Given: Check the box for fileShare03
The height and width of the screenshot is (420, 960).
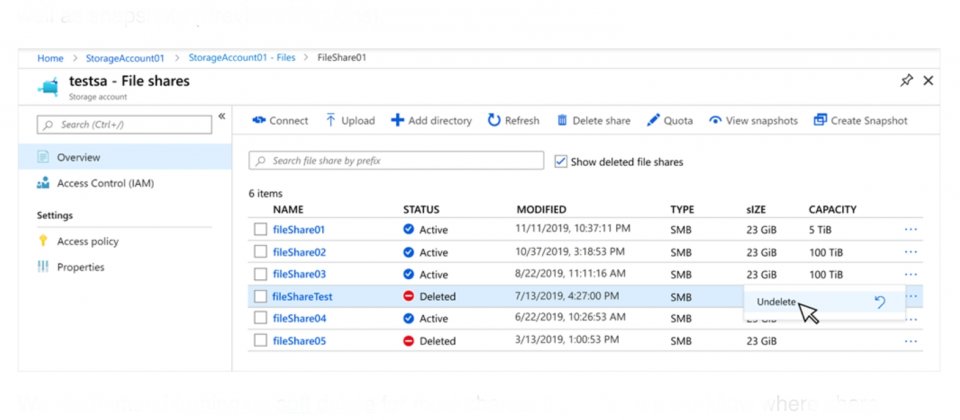Looking at the screenshot, I should [x=260, y=274].
